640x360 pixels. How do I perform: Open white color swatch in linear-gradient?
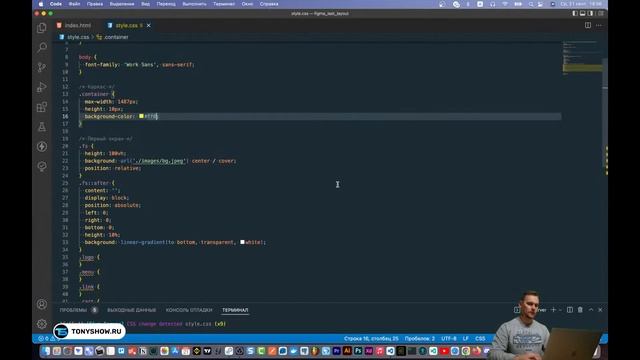(242, 242)
